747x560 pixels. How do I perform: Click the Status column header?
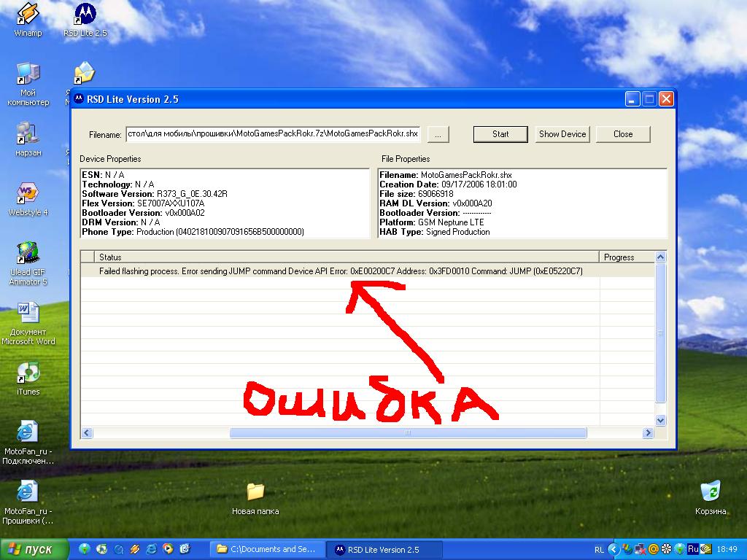tap(347, 257)
